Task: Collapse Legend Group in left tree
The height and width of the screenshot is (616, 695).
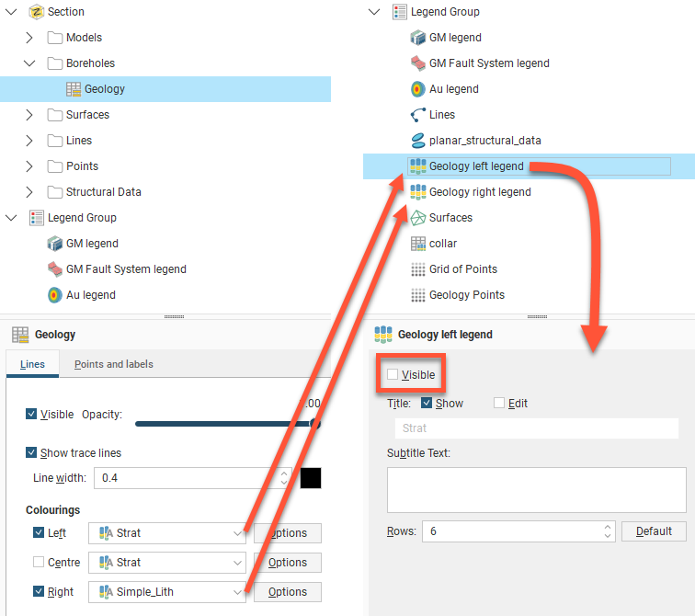Action: point(12,218)
